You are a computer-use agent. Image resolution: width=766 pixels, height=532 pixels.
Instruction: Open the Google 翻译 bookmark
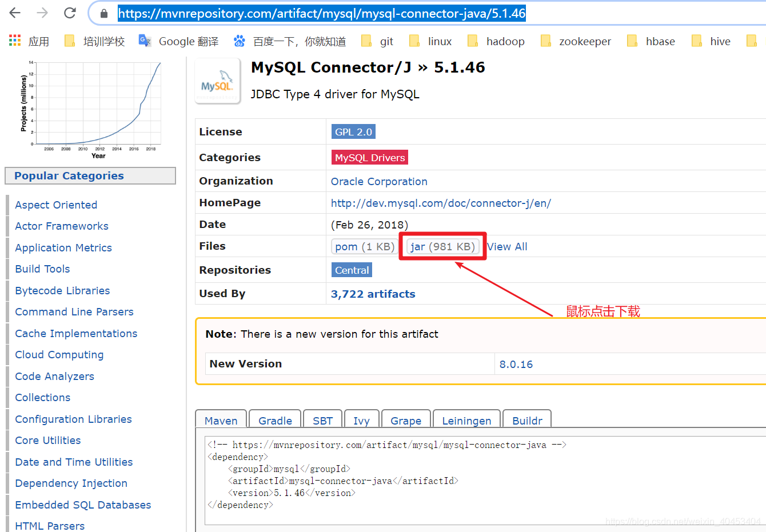click(179, 41)
